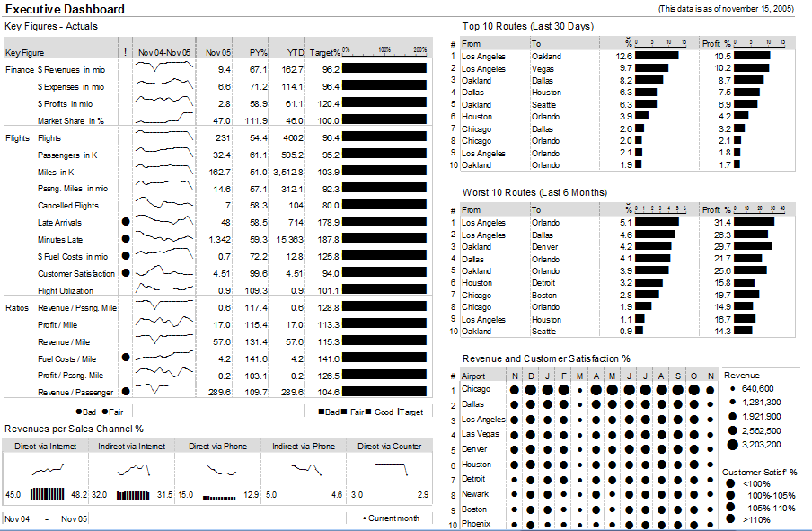Select the Market Share in % sparkline

(x=163, y=119)
